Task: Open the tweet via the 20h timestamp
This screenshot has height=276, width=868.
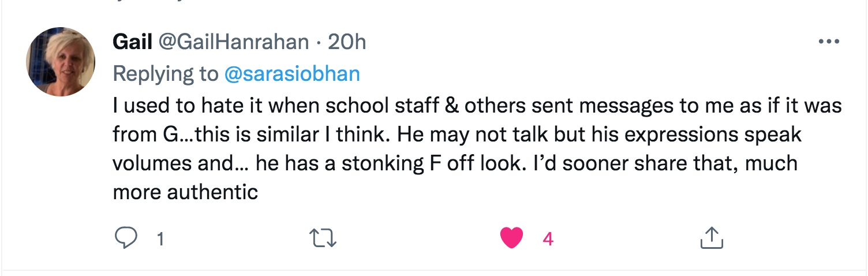Action: (347, 42)
